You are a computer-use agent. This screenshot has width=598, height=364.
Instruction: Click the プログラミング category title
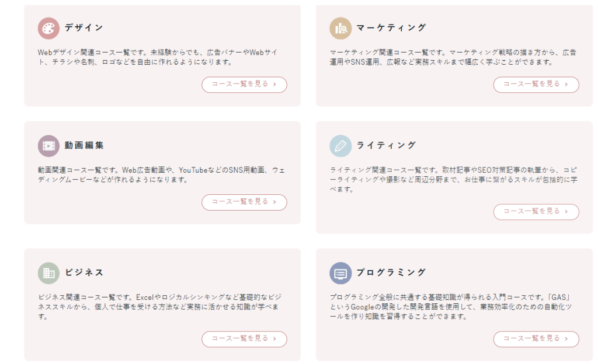[391, 272]
